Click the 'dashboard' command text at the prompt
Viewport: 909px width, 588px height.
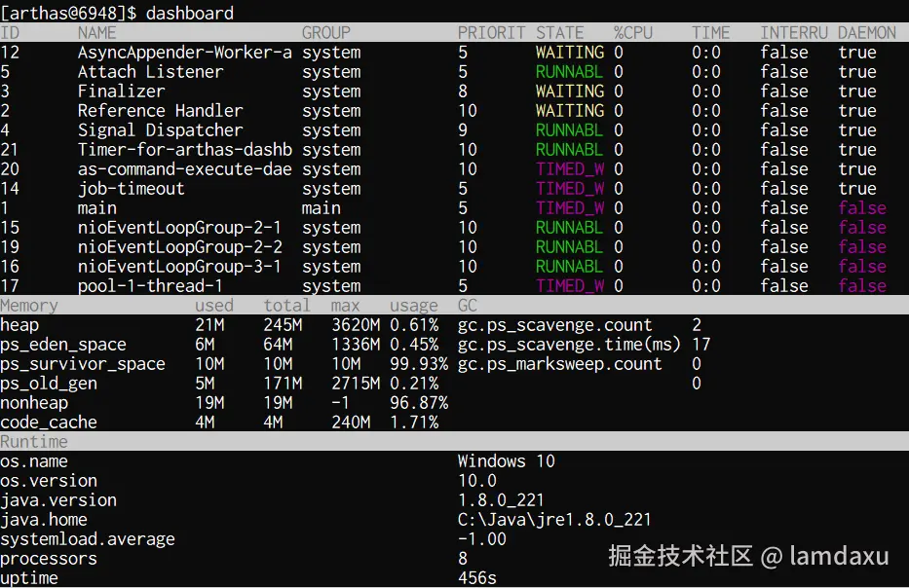pos(190,13)
